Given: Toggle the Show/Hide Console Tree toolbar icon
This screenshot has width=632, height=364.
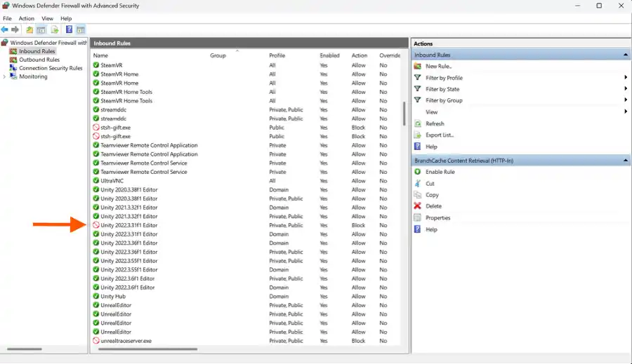Looking at the screenshot, I should [x=41, y=29].
